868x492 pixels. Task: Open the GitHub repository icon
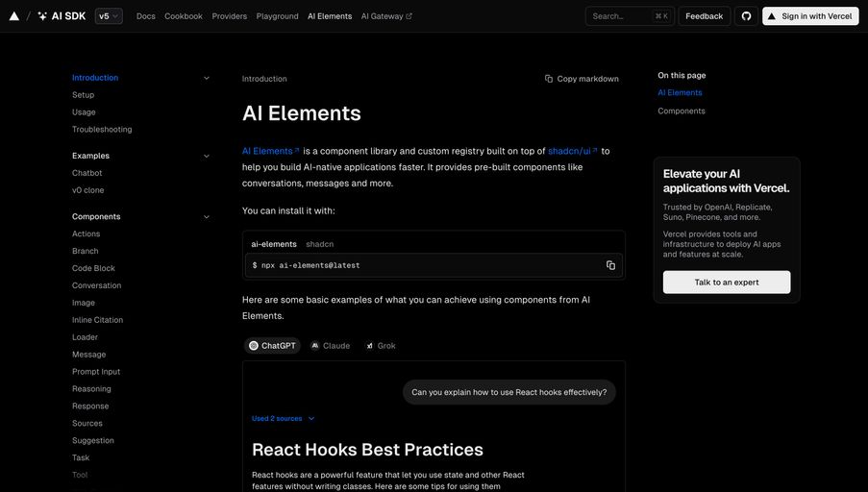746,16
